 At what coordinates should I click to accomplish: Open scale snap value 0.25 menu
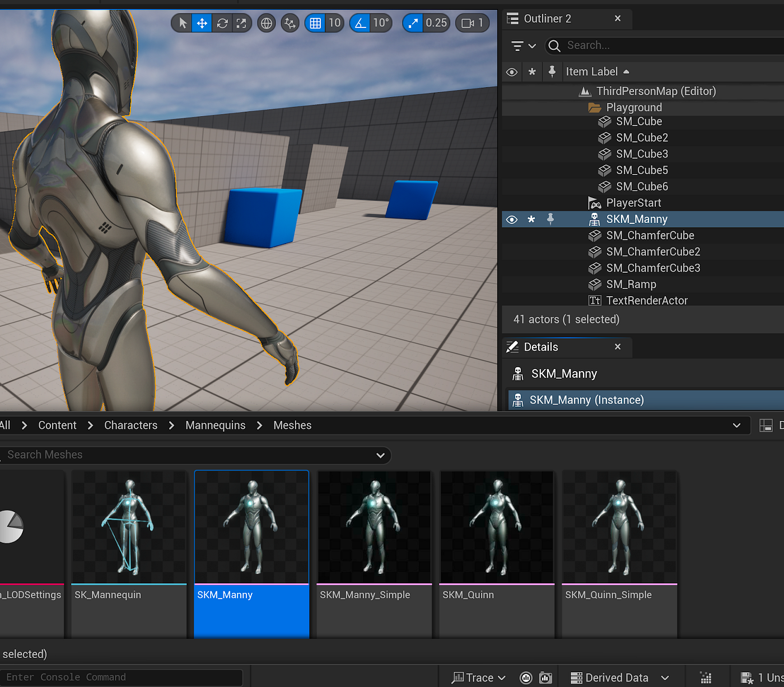(436, 23)
